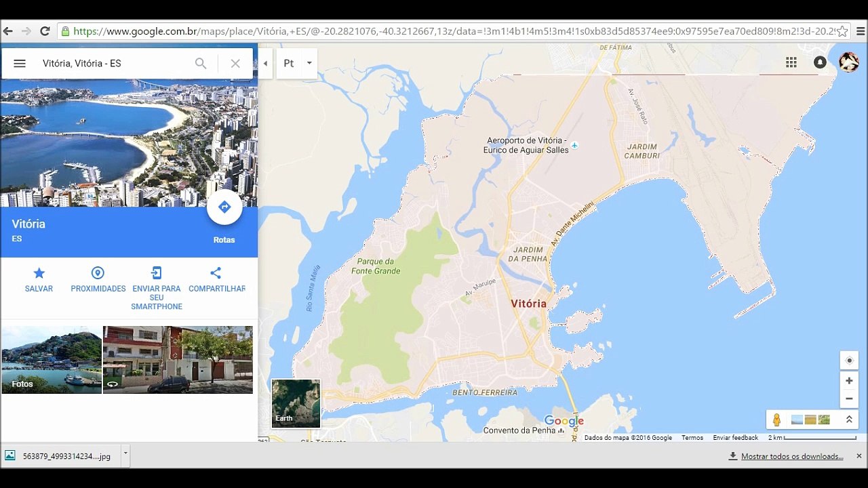This screenshot has width=868, height=488.
Task: Focus the browser address bar URL
Action: pyautogui.click(x=453, y=31)
